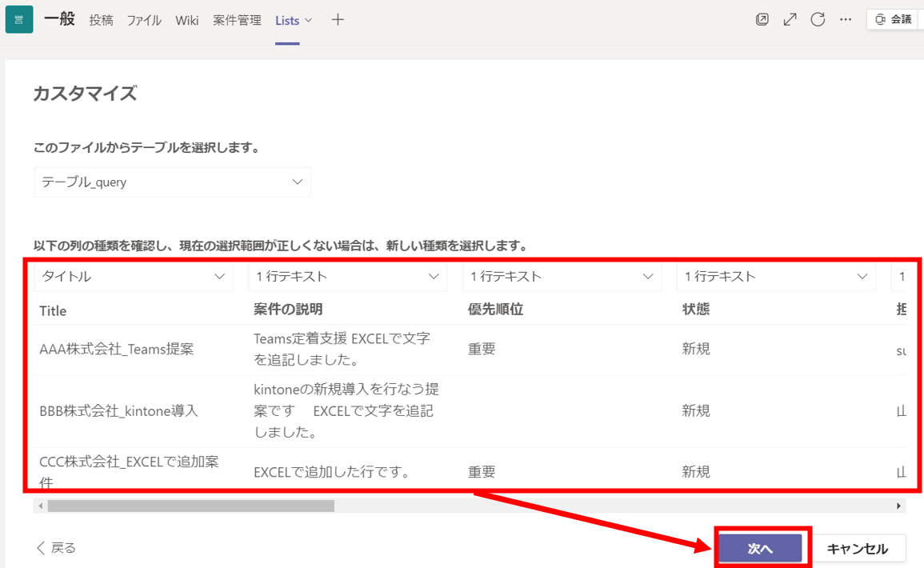Open the Wiki tab
Viewport: 924px width, 568px height.
(x=186, y=21)
